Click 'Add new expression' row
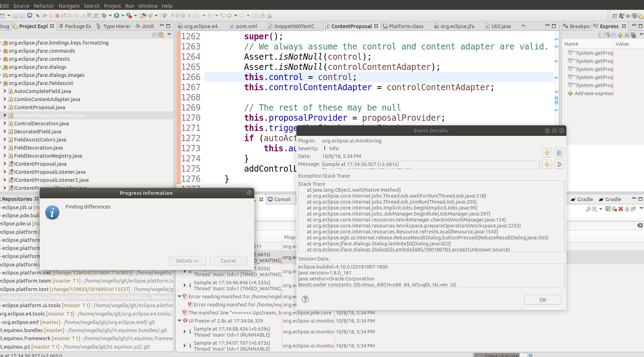This screenshot has height=357, width=644. point(591,93)
